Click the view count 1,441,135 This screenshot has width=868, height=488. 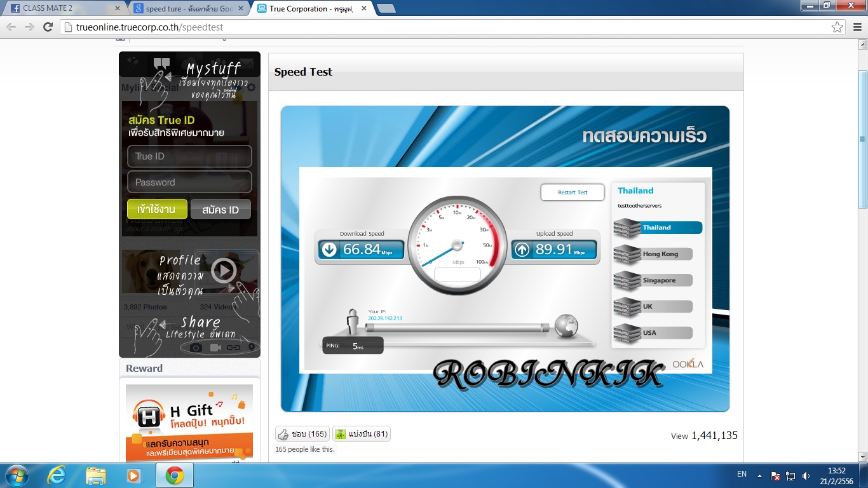[714, 435]
